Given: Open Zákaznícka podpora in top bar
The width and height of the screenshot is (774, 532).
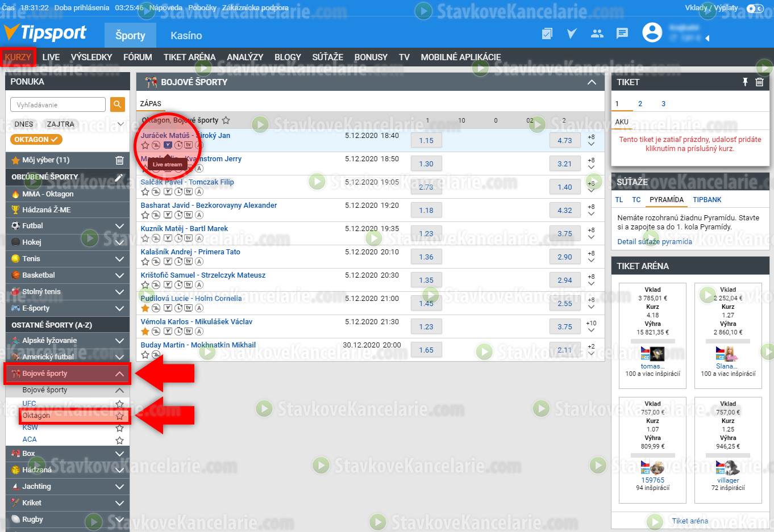Looking at the screenshot, I should click(x=255, y=8).
